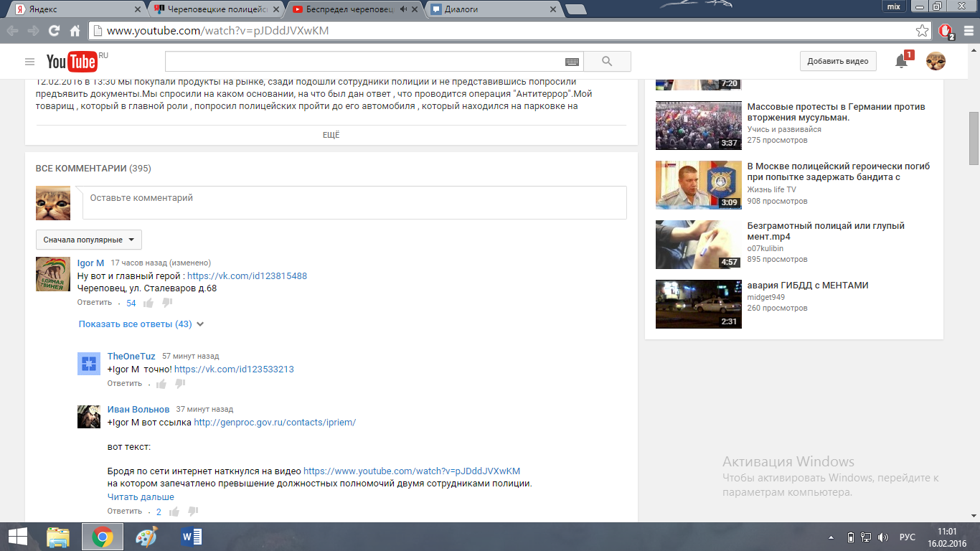Open the 4:57 Безграмотный полицай thumbnail

click(x=699, y=245)
